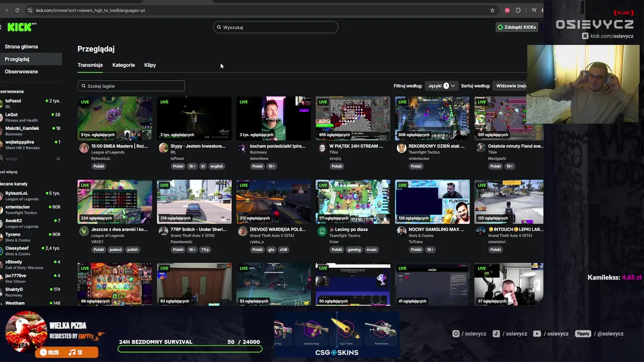Open the 5 tys. viewers EMEA Masters thumbnail
Screen dimensions: 644x362
(115, 118)
